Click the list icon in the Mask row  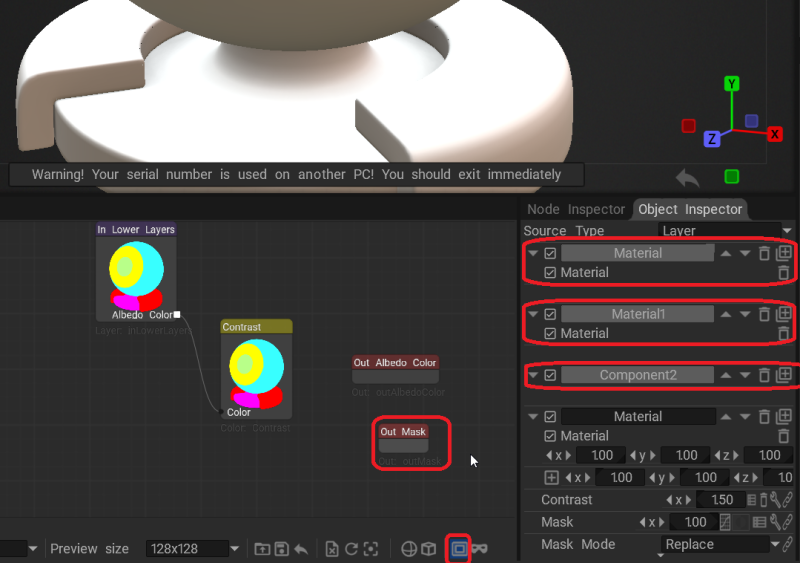click(759, 522)
